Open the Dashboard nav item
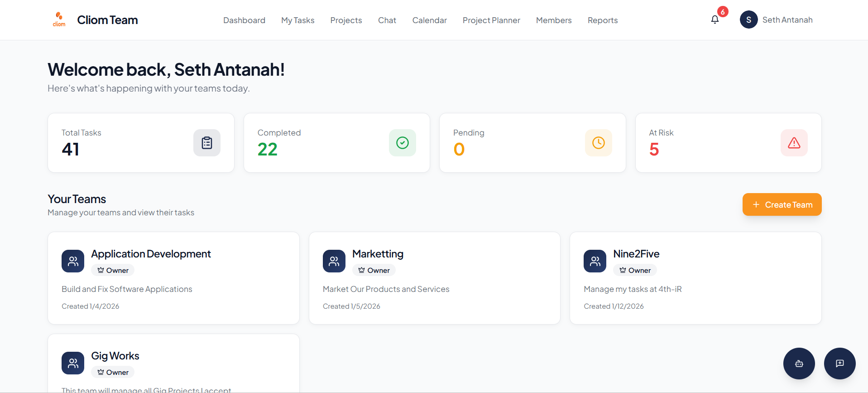The height and width of the screenshot is (393, 868). tap(244, 20)
